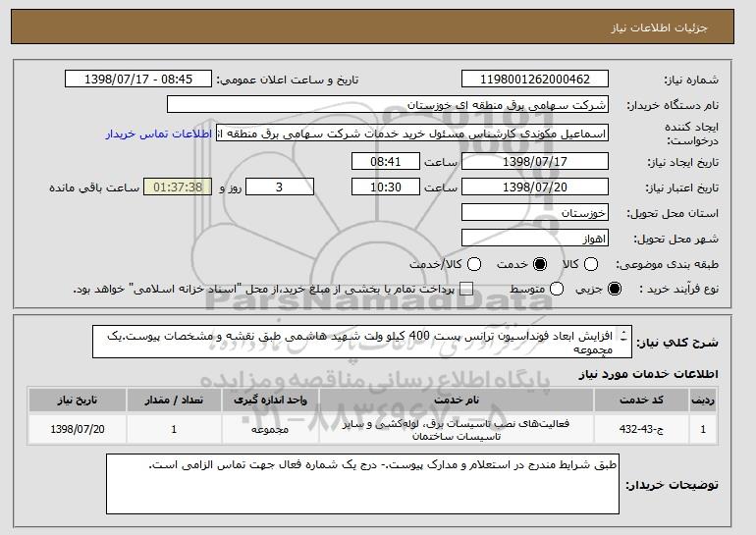Click the remaining time countdown box
This screenshot has width=756, height=535.
(177, 187)
